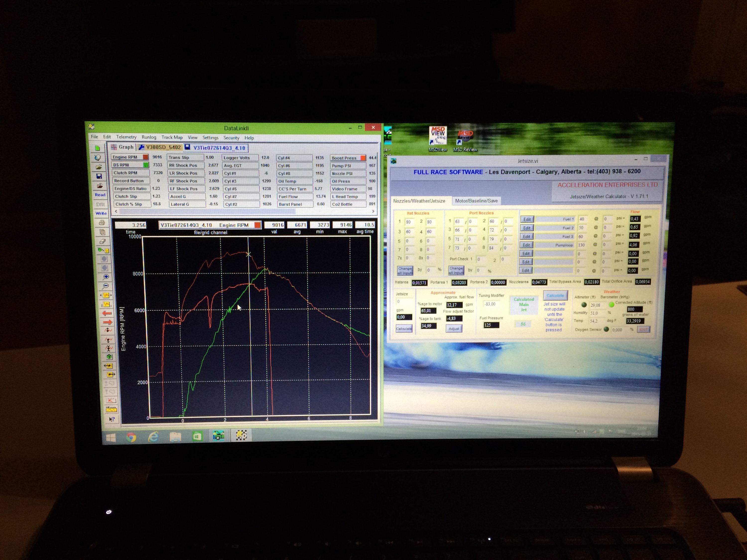Click the Adjust button in Approximate section
The width and height of the screenshot is (747, 560).
[x=454, y=329]
